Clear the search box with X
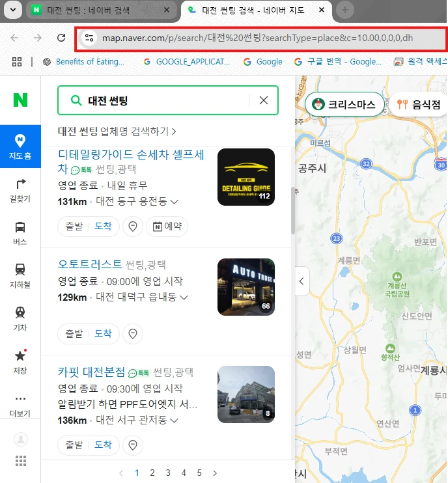 264,100
